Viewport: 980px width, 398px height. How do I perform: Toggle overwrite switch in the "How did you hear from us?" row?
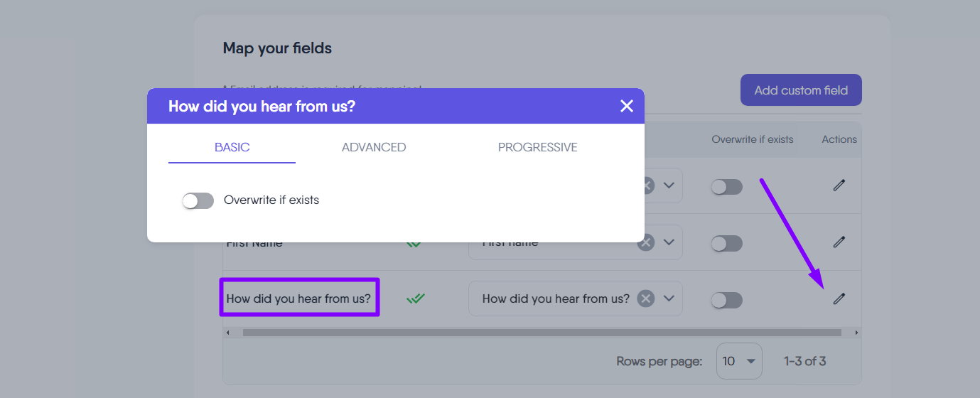[726, 300]
